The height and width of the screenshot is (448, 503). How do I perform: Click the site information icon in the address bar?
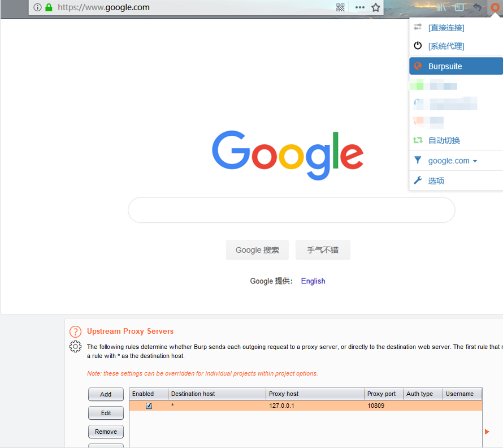[x=37, y=7]
